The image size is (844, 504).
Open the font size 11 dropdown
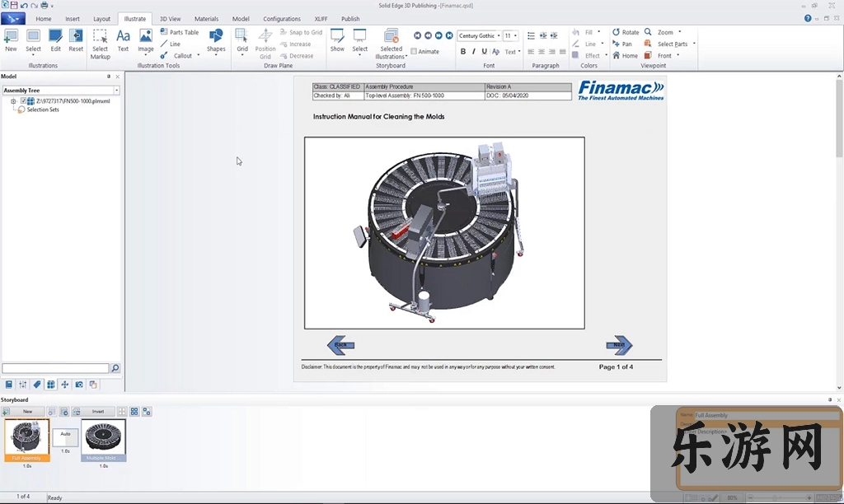515,35
